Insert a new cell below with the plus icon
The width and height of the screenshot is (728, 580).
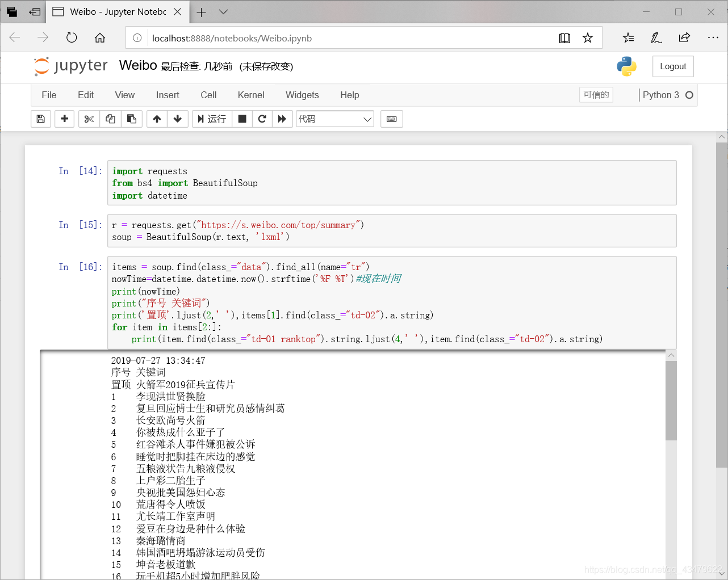click(65, 119)
